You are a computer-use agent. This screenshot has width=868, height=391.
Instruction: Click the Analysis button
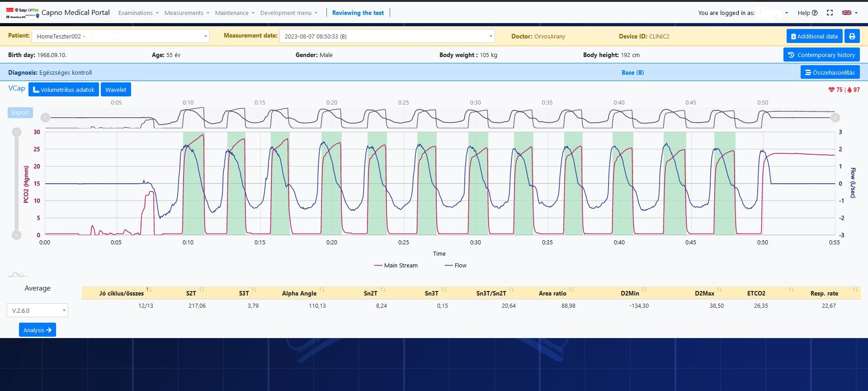pyautogui.click(x=38, y=330)
